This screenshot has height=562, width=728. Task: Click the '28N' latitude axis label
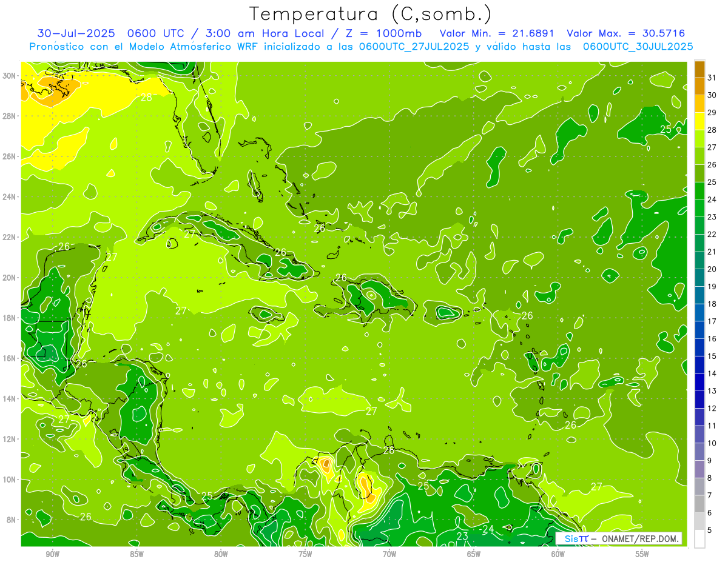[10, 116]
